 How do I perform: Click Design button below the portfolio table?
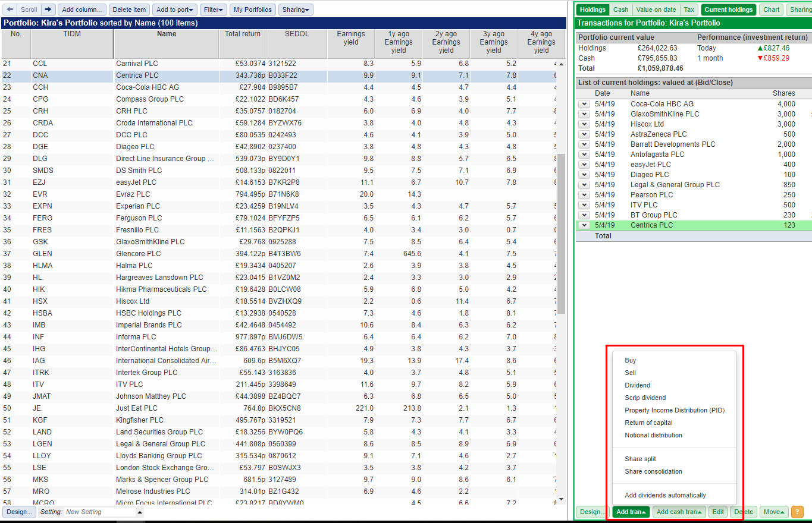pyautogui.click(x=20, y=512)
